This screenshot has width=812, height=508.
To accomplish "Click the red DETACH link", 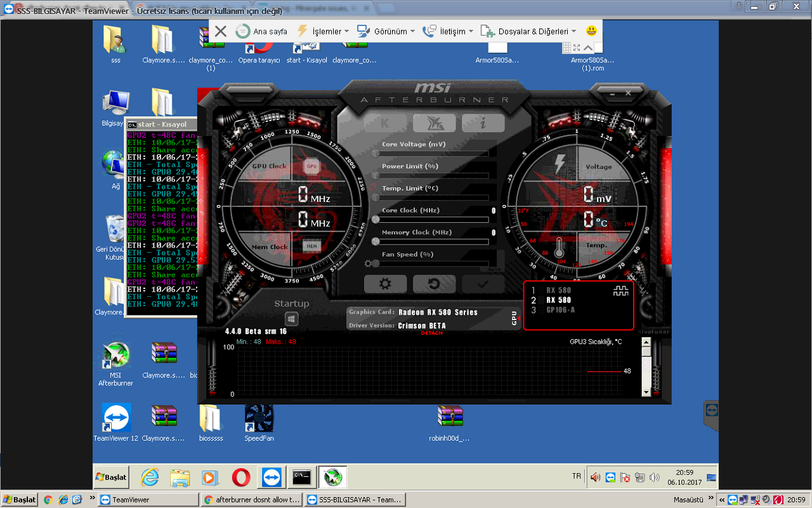I will tap(431, 333).
